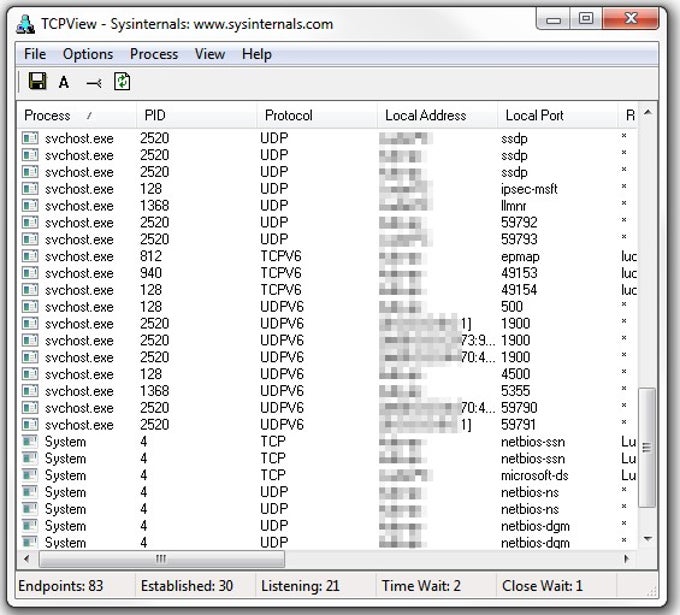Maximize the TCPView window
The image size is (680, 615).
point(585,19)
